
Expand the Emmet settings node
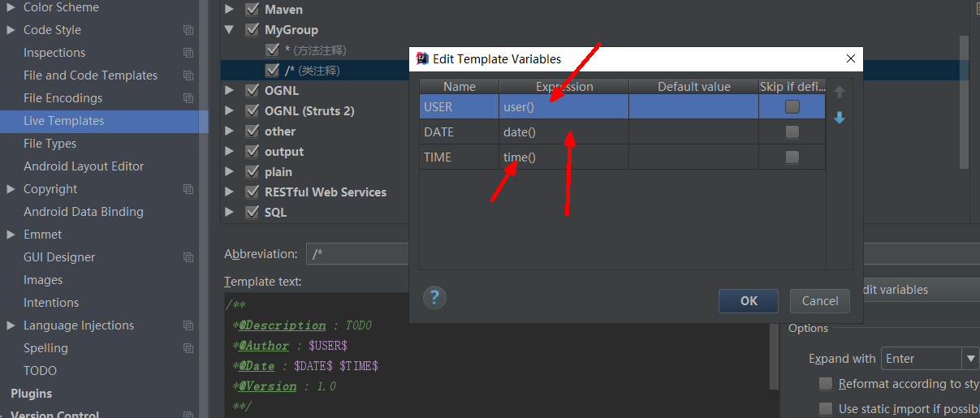tap(11, 235)
